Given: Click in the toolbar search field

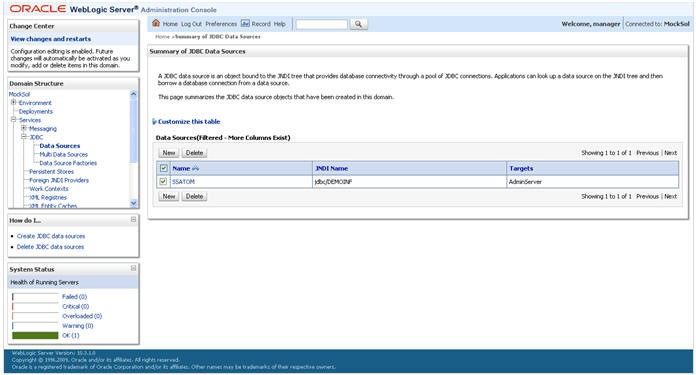Looking at the screenshot, I should (321, 24).
